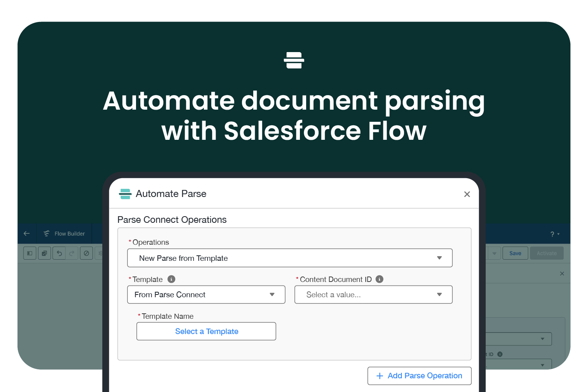Open the upper dropdown in background panel
Viewport: 588px width, 392px height.
click(x=519, y=339)
